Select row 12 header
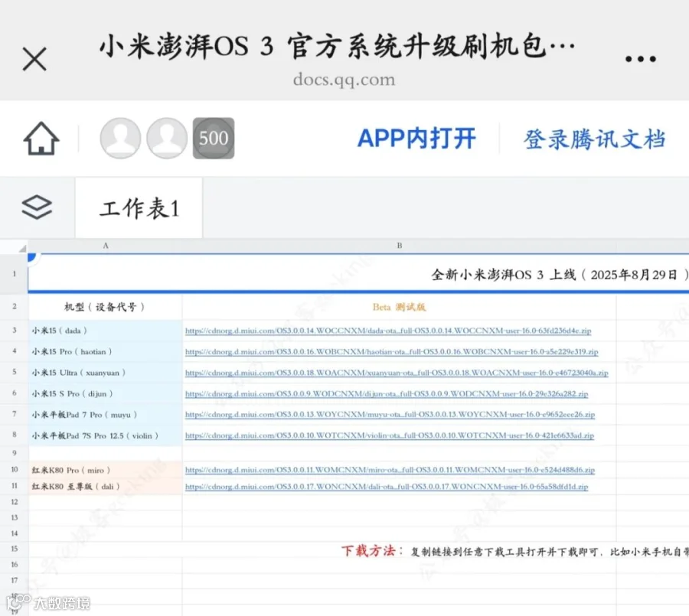 (14, 502)
